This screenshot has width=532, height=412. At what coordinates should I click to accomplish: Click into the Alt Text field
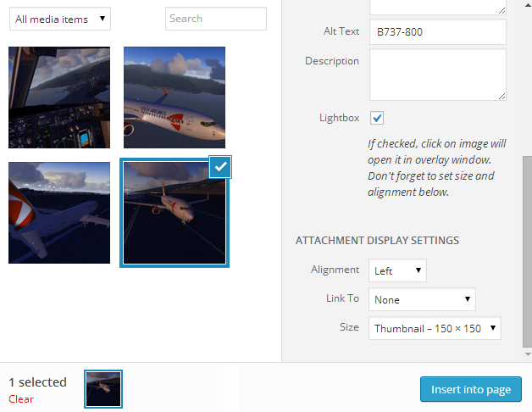[x=438, y=32]
